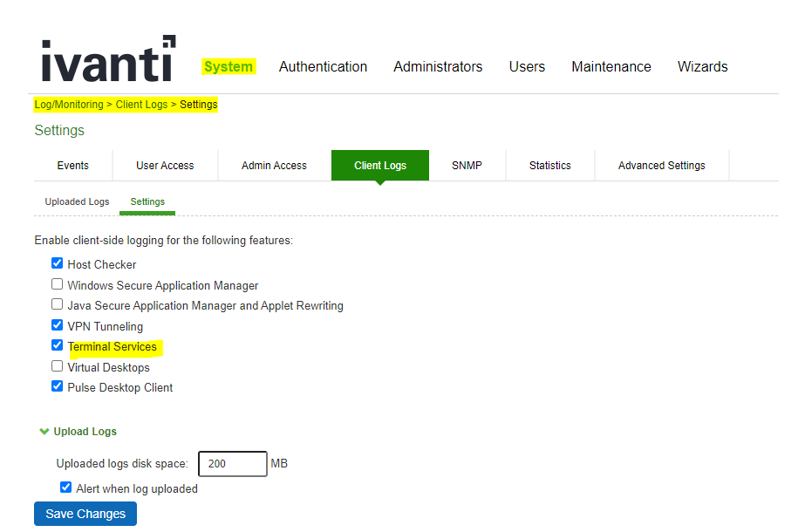Screen dimensions: 805x532
Task: Collapse the Upload Logs section chevron
Action: [x=44, y=432]
